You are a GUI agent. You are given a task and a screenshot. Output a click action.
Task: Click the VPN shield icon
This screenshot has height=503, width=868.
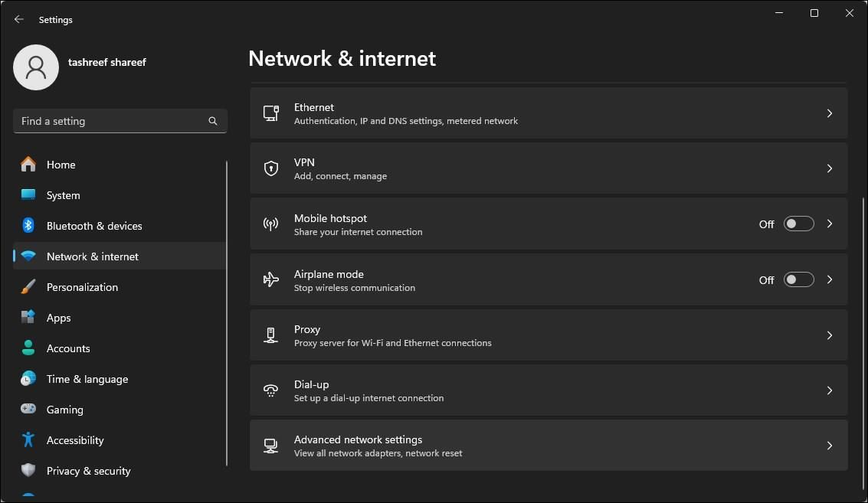270,168
